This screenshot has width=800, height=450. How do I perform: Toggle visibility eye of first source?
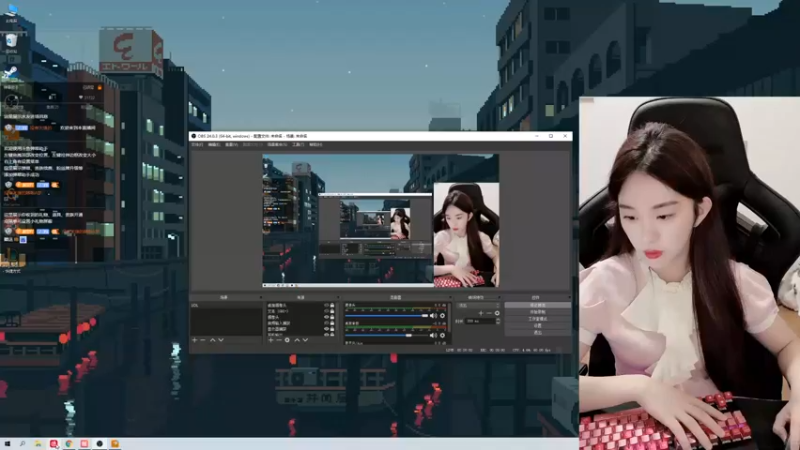(327, 305)
